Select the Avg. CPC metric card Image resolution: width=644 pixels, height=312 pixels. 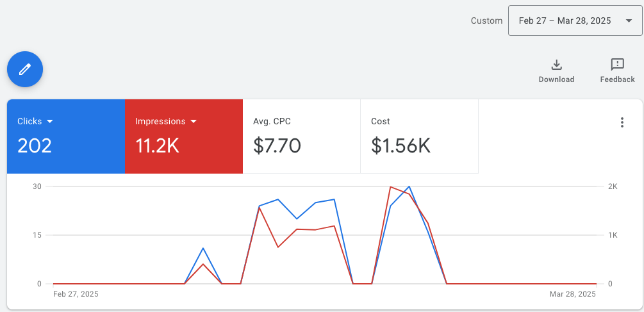301,136
